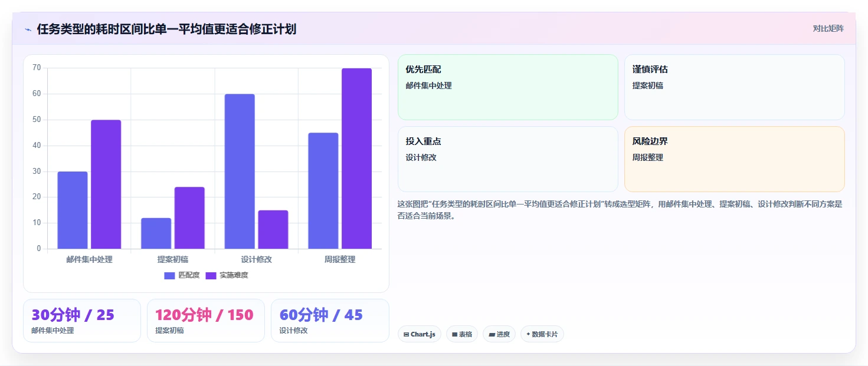Click the 提案初稿 x-axis label
Screen dimensions: 868x366
point(173,259)
